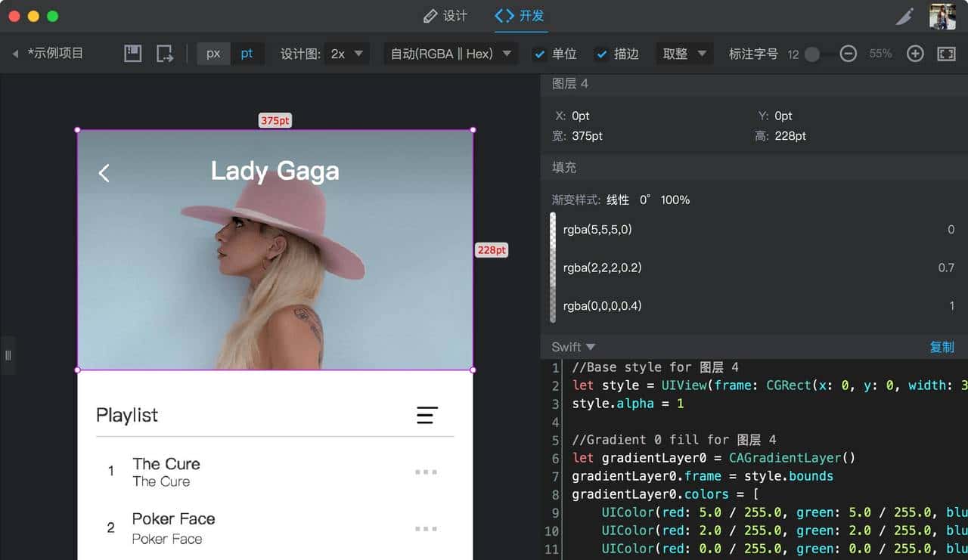Click the zoom out minus icon

[x=849, y=54]
